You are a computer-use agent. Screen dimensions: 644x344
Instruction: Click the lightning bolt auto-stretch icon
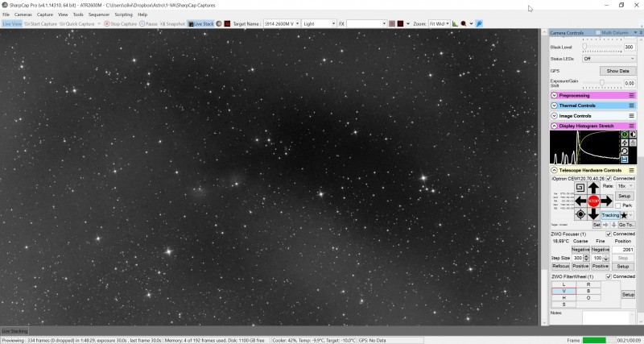point(625,143)
